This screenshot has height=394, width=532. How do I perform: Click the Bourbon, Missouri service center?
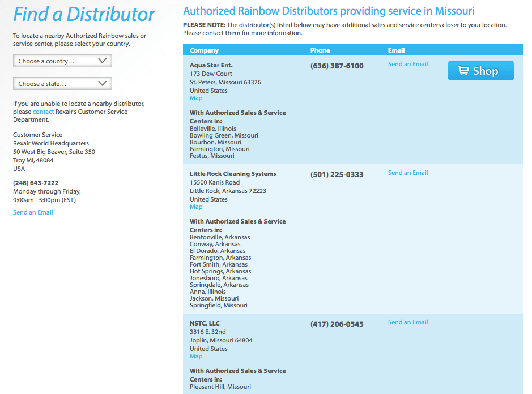215,143
